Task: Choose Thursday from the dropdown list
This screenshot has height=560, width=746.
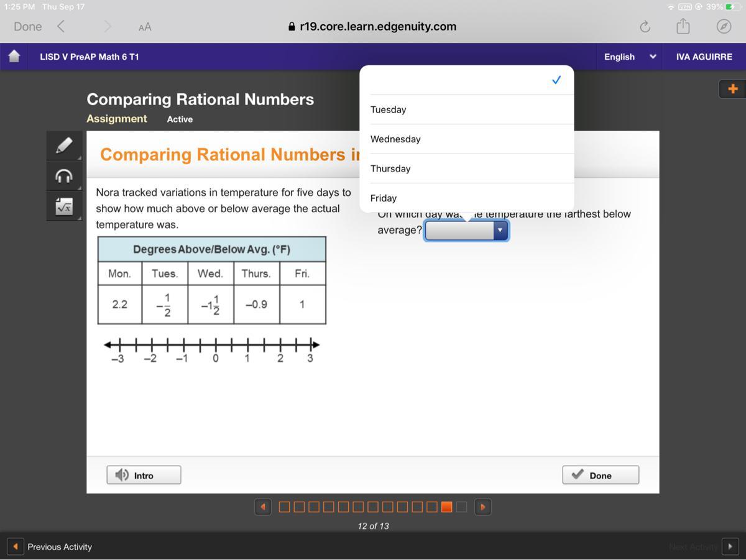Action: pyautogui.click(x=467, y=168)
